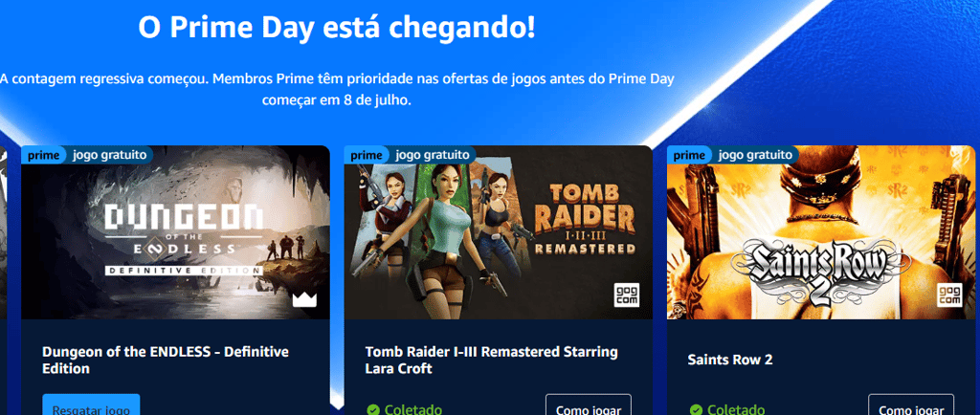Click the green Coletado checkmark under Tomb Raider
The width and height of the screenshot is (980, 415).
coord(373,410)
